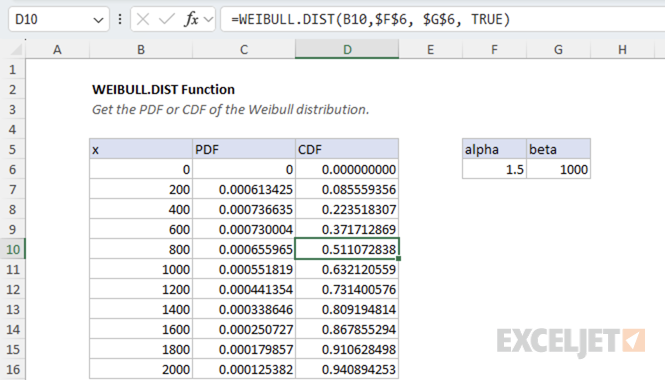Select PDF cell 0.000551819
This screenshot has width=665, height=380.
[x=244, y=269]
